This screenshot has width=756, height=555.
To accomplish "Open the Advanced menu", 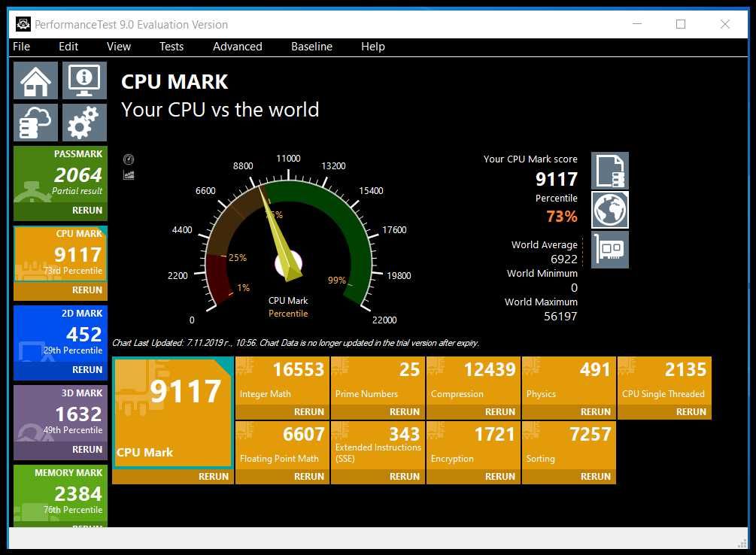I will (238, 47).
